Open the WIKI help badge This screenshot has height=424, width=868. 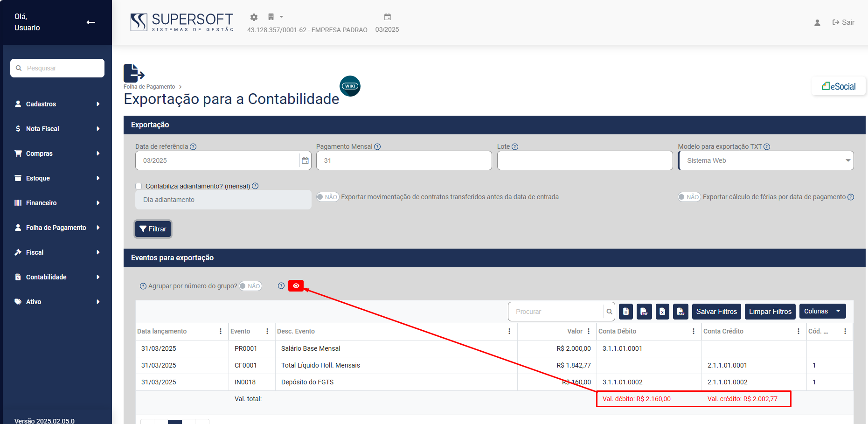(x=350, y=86)
